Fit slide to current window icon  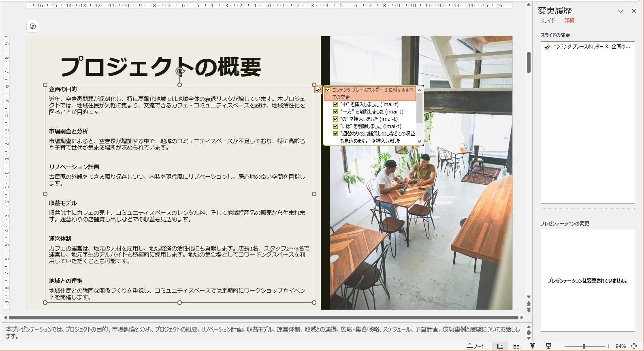634,346
